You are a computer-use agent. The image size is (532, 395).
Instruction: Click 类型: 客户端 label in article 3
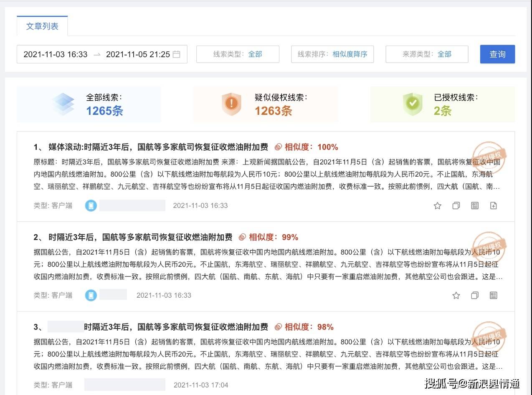click(x=53, y=385)
